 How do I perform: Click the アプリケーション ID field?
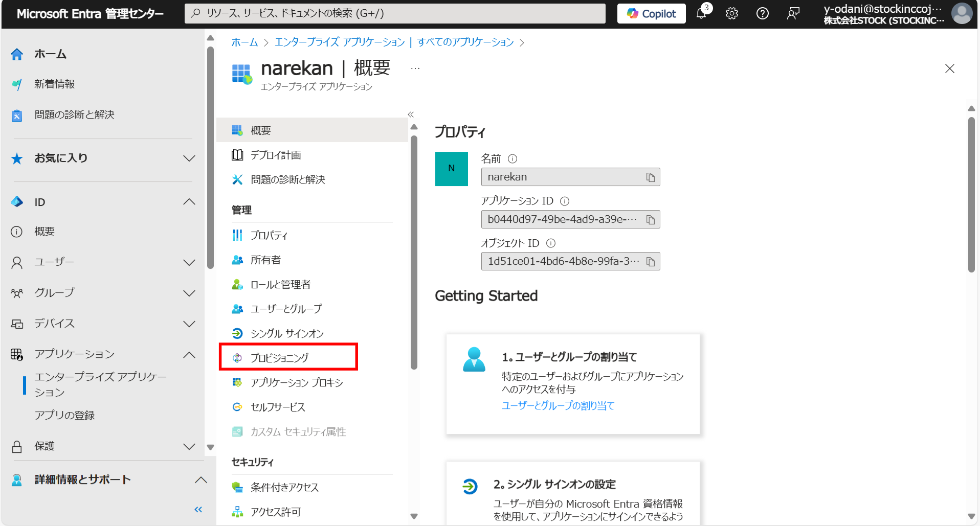(570, 219)
